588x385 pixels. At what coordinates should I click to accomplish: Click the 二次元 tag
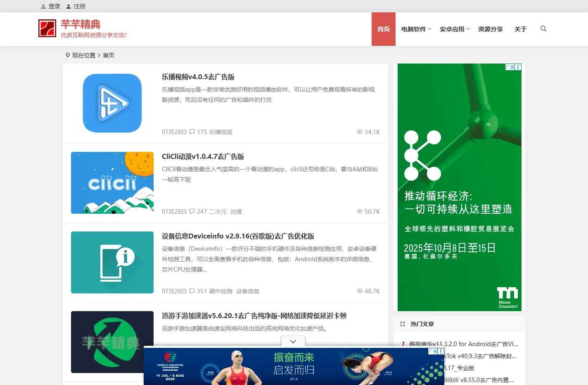(x=218, y=212)
